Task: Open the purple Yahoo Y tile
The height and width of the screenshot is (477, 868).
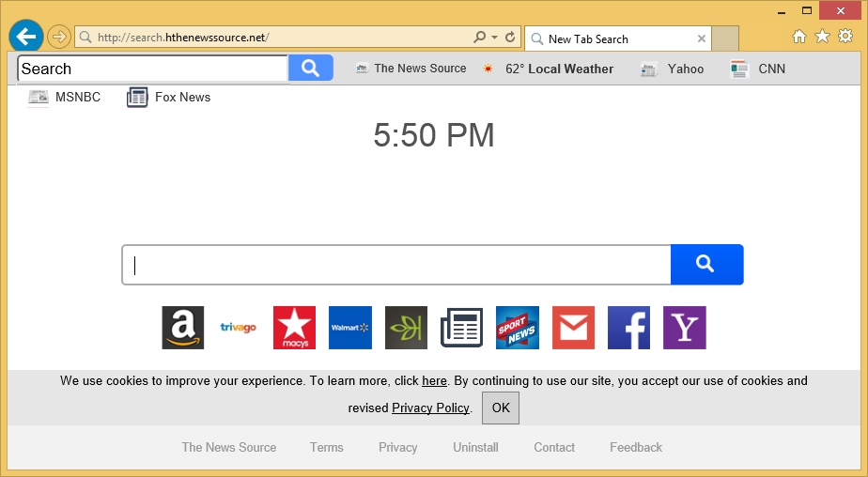Action: 685,328
